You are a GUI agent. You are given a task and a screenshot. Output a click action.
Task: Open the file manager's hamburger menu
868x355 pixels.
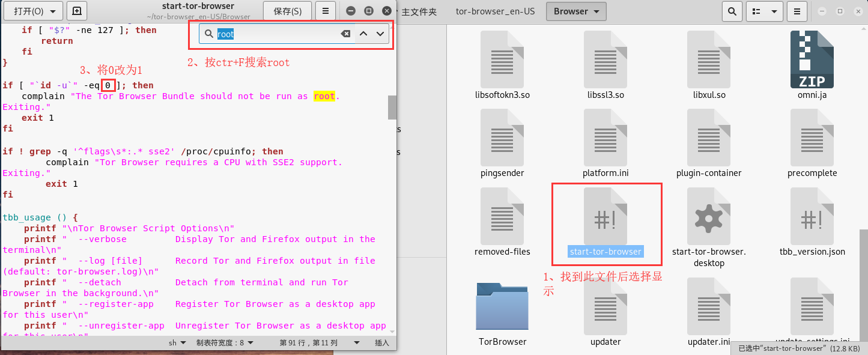pyautogui.click(x=797, y=11)
